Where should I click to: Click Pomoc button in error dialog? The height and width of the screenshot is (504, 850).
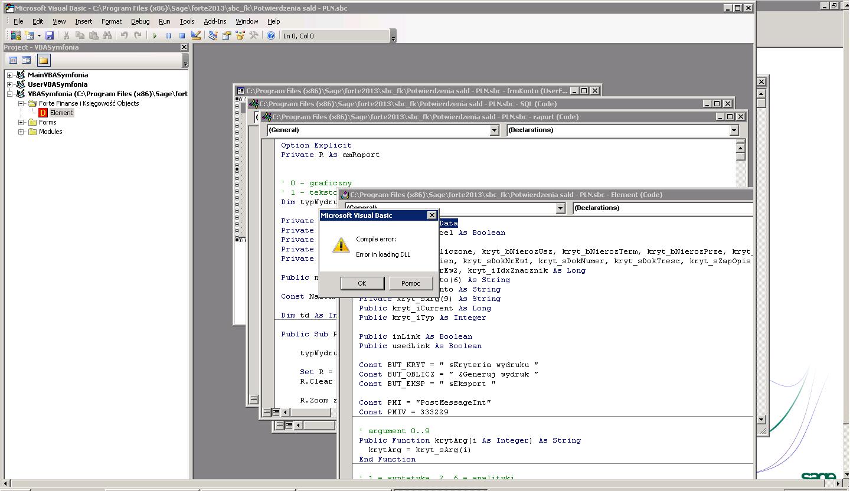tap(410, 283)
